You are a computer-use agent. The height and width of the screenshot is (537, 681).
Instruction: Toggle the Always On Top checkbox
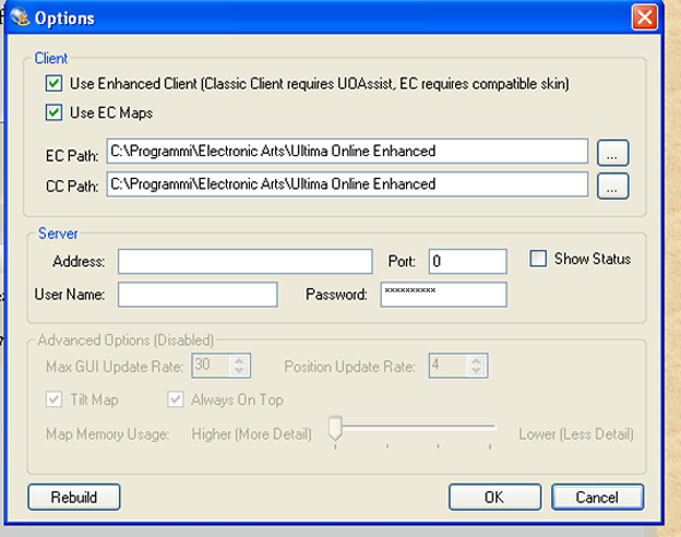pyautogui.click(x=175, y=399)
